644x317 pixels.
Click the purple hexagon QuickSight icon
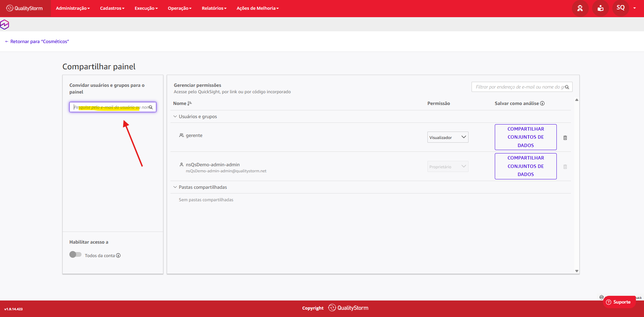[x=4, y=25]
